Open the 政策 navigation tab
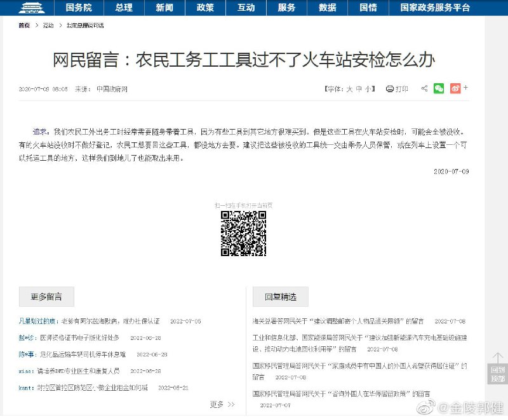Screen dimensions: 508x420 (205, 8)
